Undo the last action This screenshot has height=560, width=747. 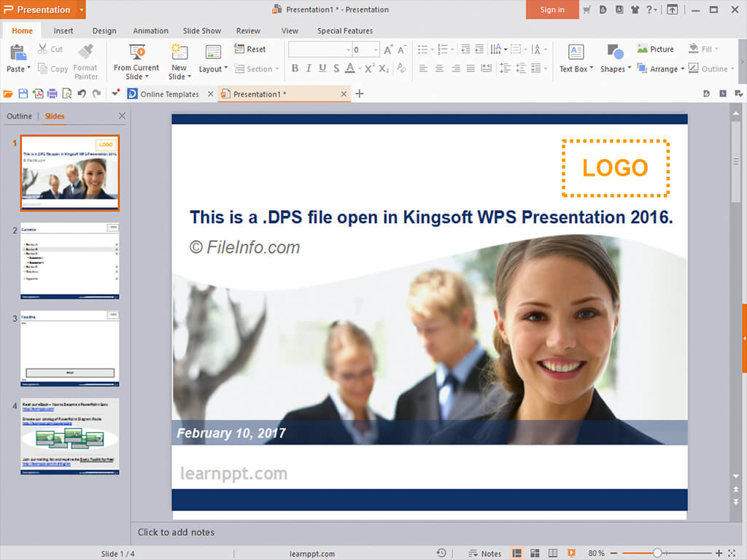82,94
